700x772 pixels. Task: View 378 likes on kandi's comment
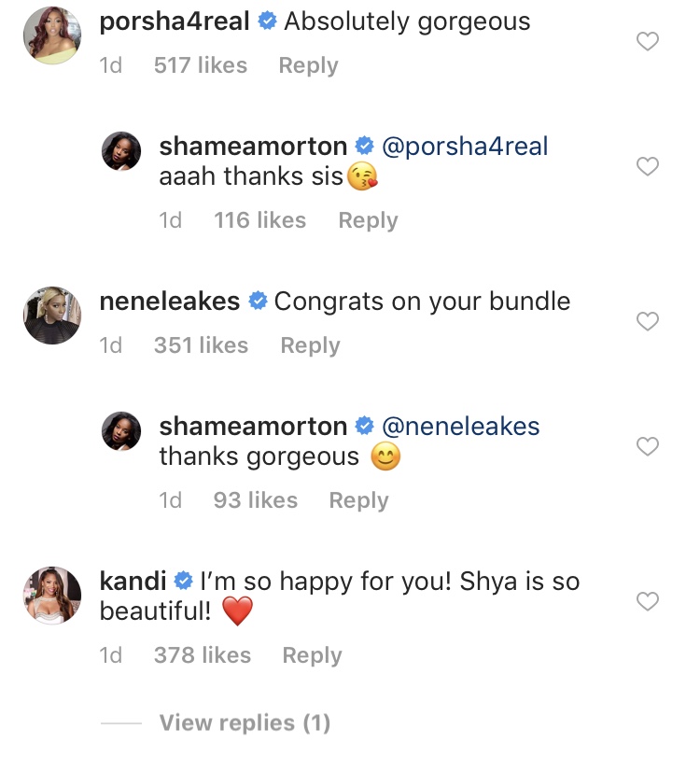click(x=203, y=655)
